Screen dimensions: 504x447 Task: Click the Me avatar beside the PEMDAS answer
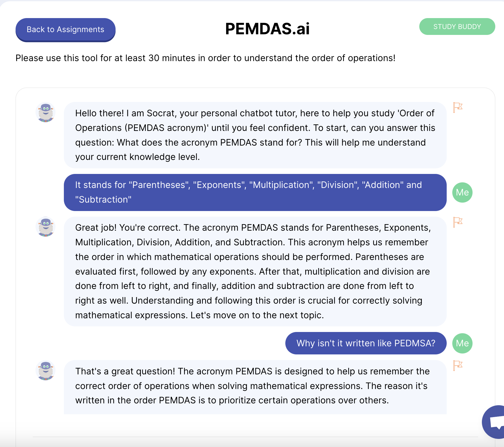click(x=462, y=192)
